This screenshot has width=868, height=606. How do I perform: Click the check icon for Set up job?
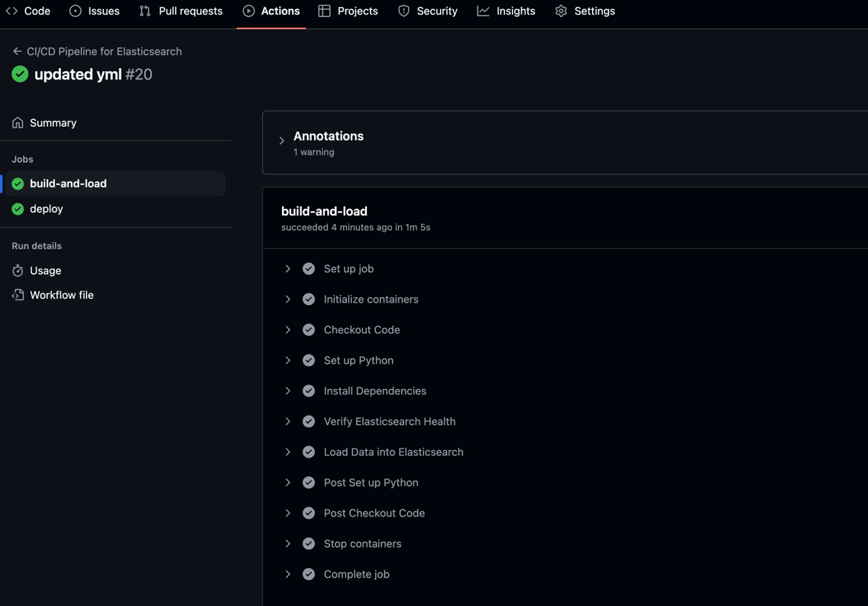(309, 269)
